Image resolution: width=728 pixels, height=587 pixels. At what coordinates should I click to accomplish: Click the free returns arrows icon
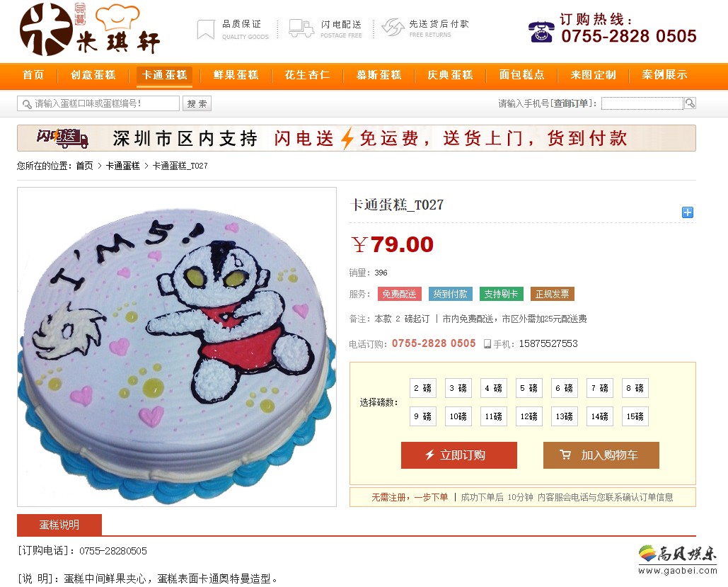[x=393, y=28]
